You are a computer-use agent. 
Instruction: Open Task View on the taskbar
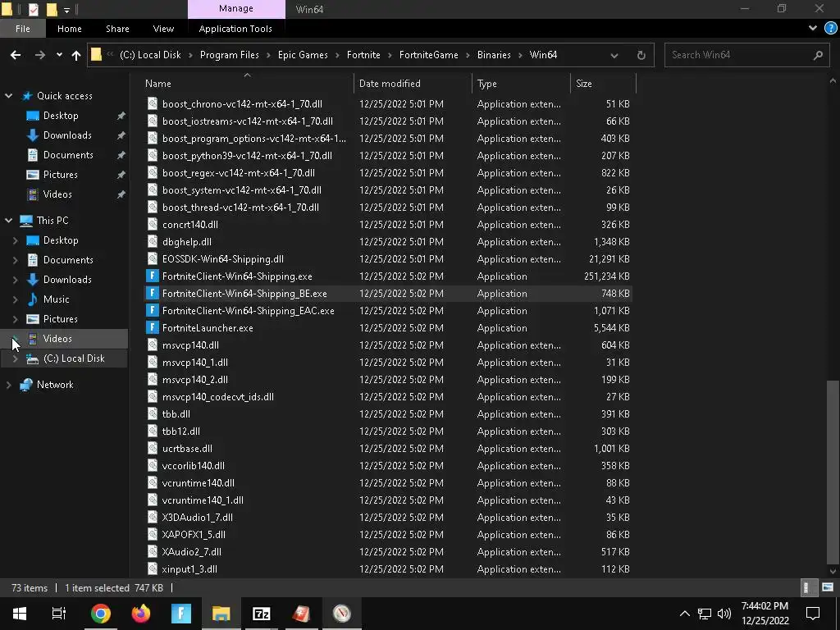(x=59, y=614)
